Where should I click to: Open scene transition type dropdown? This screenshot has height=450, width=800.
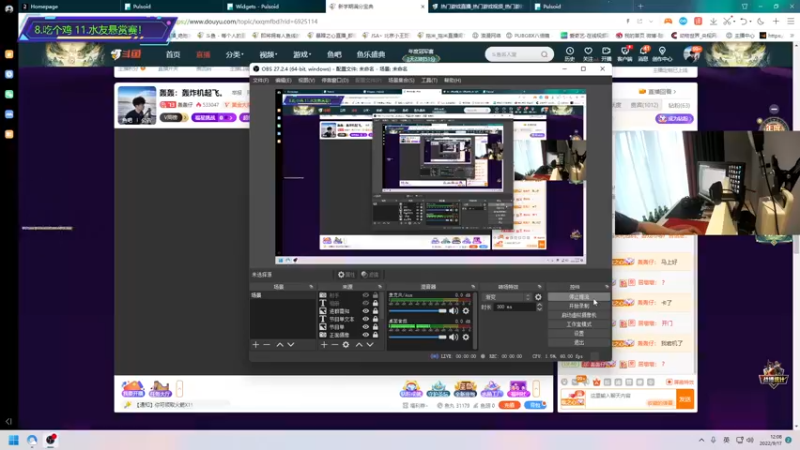coord(508,297)
